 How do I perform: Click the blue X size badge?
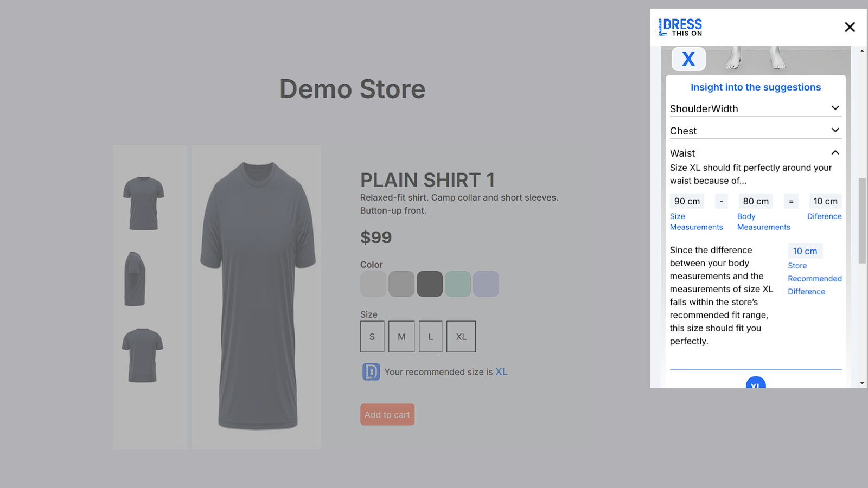688,59
